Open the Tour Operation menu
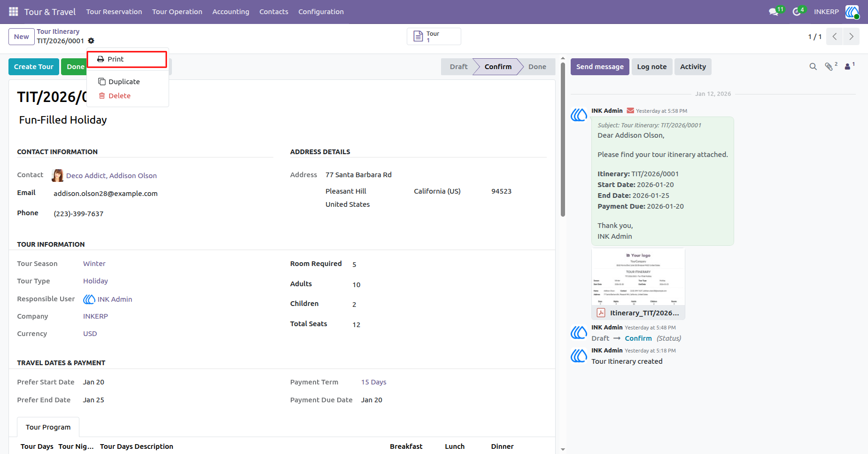 (x=177, y=12)
